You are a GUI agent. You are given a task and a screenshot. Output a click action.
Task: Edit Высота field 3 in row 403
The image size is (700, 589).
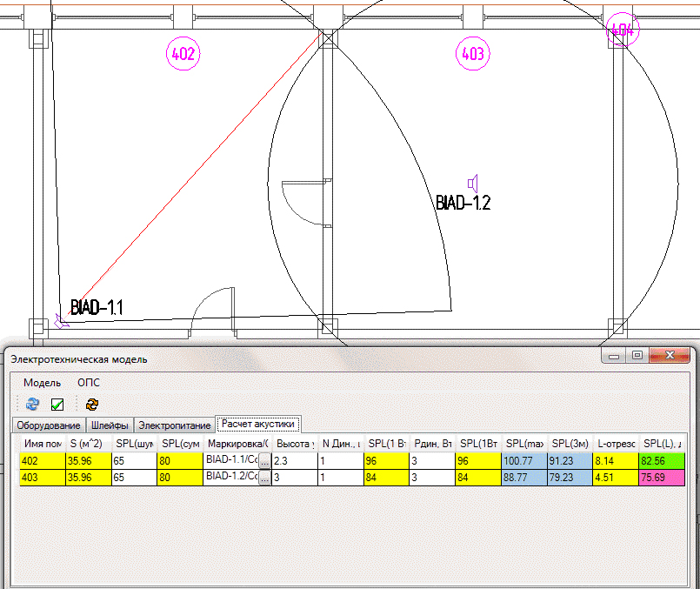pos(295,478)
